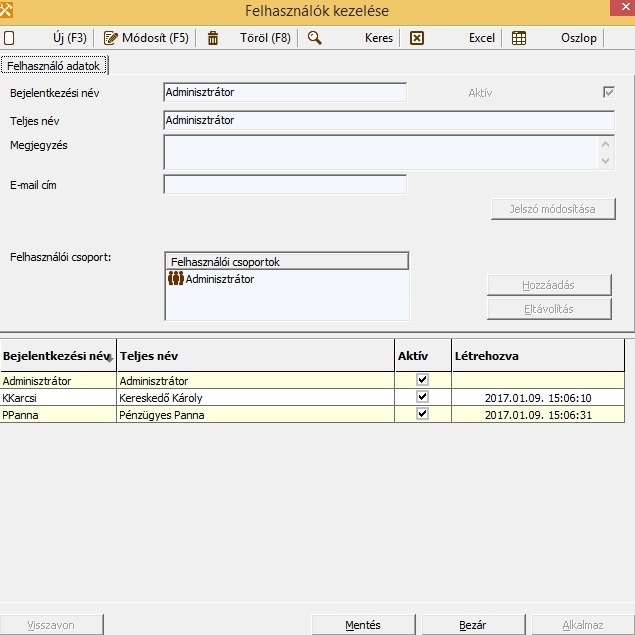The width and height of the screenshot is (635, 635).
Task: Click the Administrator user group icon
Action: pos(176,279)
